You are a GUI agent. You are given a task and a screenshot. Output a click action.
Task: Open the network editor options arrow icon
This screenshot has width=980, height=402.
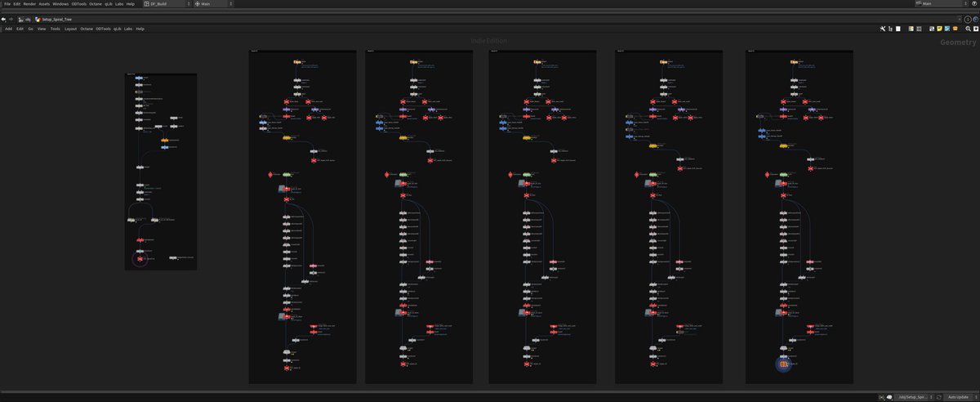(975, 29)
